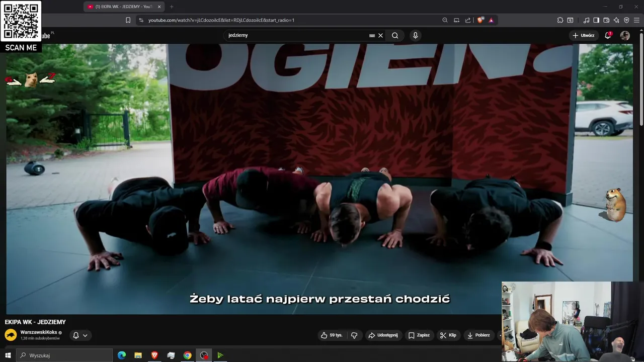Click the 'EKIPA WK - JEDZIEMY' video title
This screenshot has width=644, height=362.
[35, 322]
